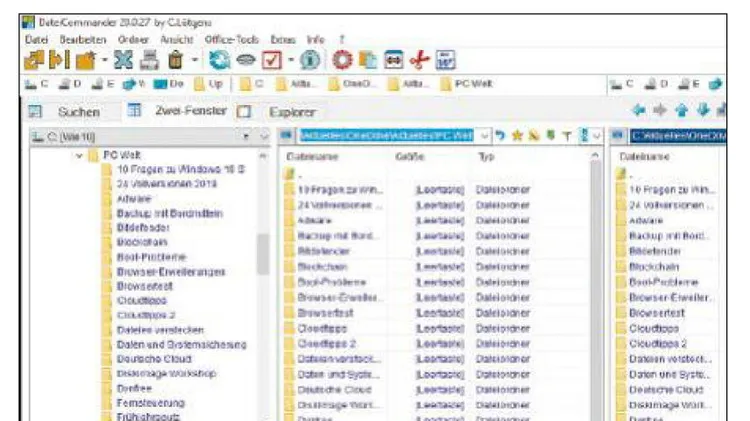Screen dimensions: 750x421
Task: Click the round button right of drive combo box
Action: click(265, 137)
